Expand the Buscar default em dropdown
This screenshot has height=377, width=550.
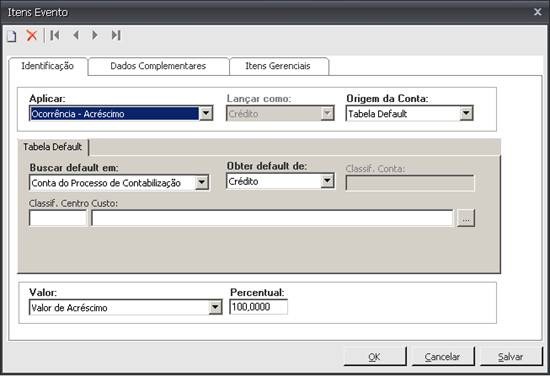pos(202,182)
